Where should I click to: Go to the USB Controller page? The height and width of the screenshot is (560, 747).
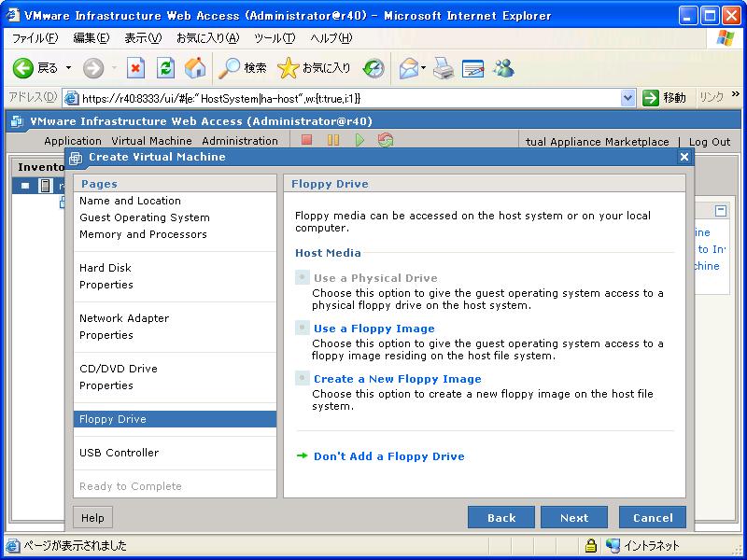[119, 453]
